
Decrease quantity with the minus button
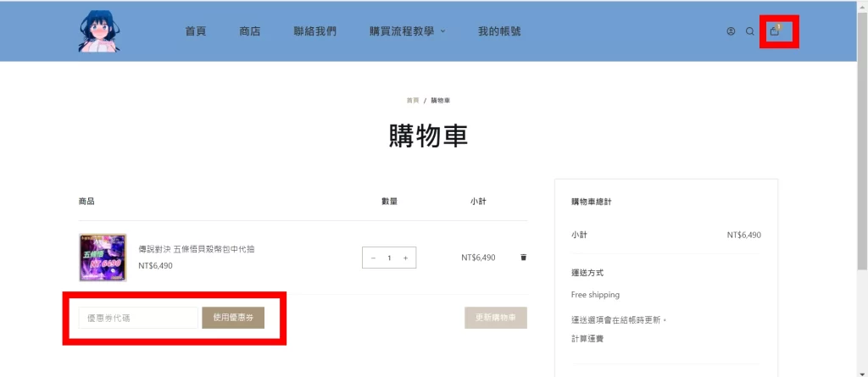click(x=373, y=258)
